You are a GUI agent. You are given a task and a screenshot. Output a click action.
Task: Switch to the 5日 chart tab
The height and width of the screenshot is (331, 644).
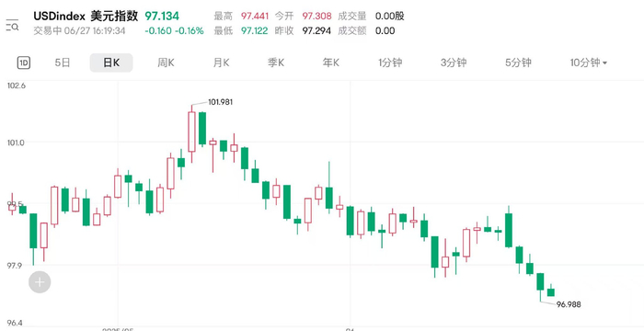pos(63,63)
